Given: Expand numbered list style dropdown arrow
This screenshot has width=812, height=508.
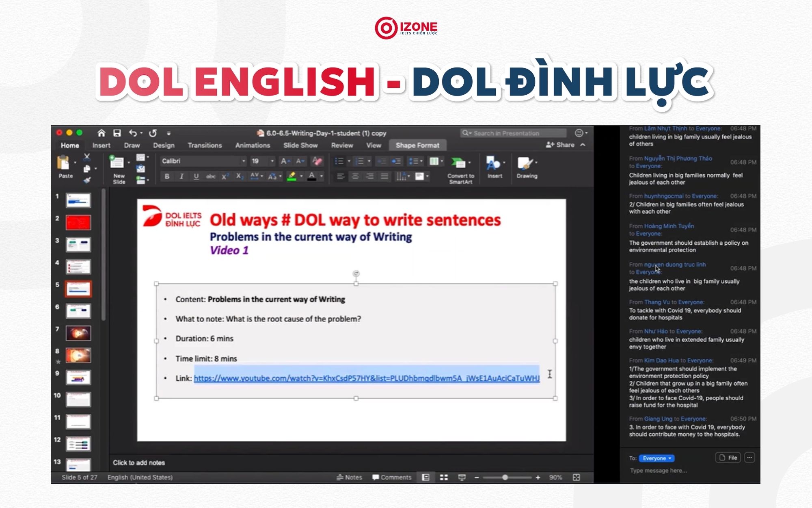Looking at the screenshot, I should (369, 161).
